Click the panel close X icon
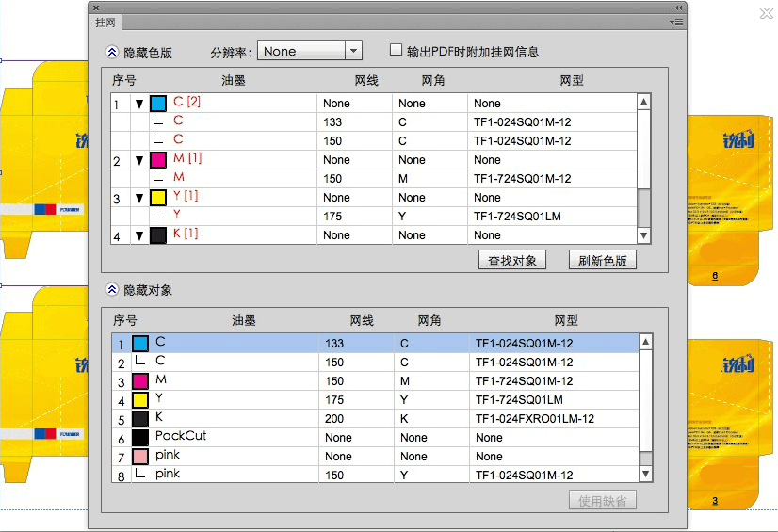Image resolution: width=778 pixels, height=532 pixels. point(96,7)
